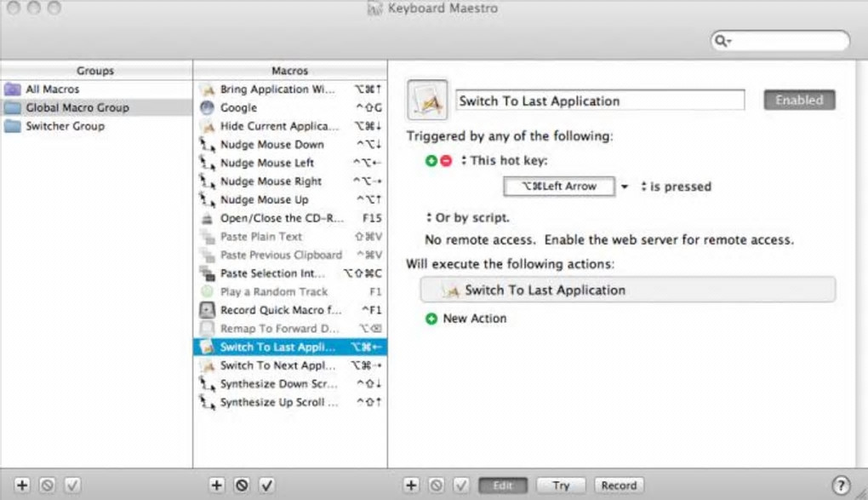Click green plus icon for New Action

coord(431,319)
